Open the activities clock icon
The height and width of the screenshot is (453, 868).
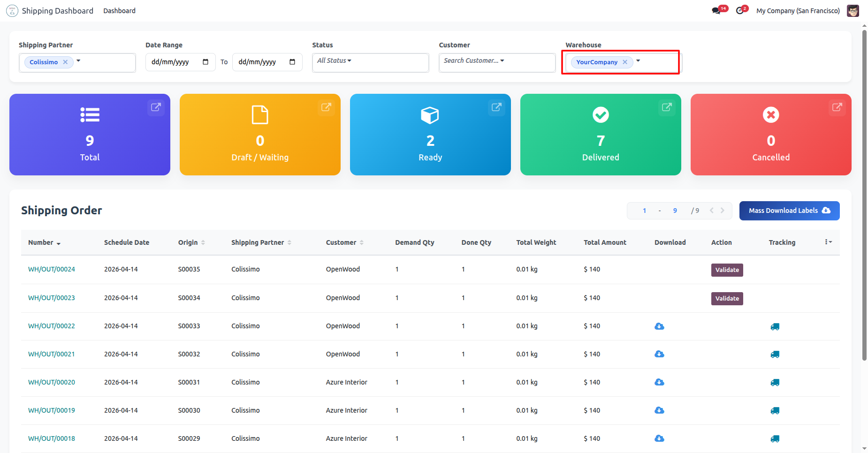[740, 11]
